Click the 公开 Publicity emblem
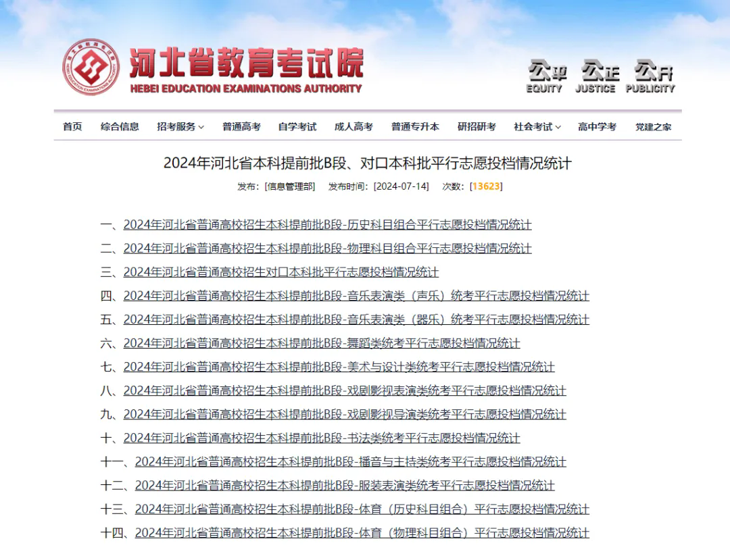 pyautogui.click(x=650, y=76)
